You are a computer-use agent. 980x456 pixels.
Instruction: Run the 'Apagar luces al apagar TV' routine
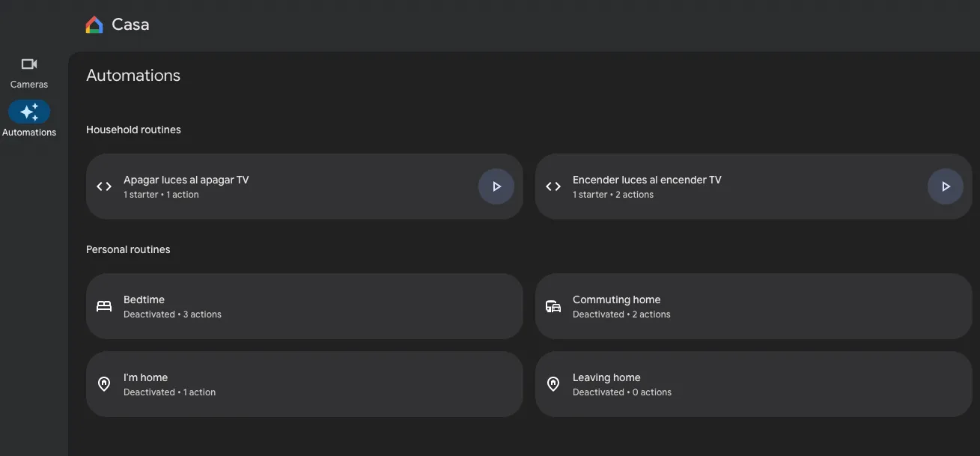tap(496, 186)
